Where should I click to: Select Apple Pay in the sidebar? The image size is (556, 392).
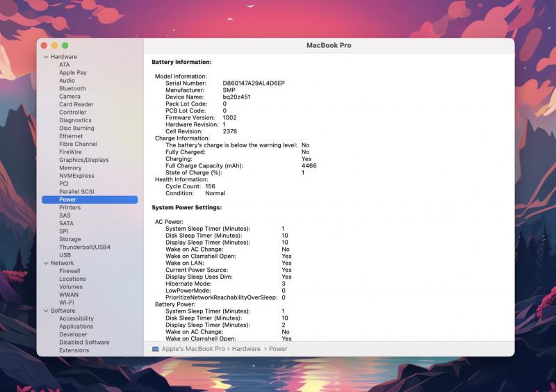73,73
